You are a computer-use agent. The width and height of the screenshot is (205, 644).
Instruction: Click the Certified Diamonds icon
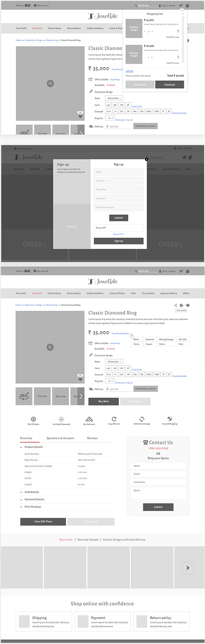pyautogui.click(x=61, y=419)
